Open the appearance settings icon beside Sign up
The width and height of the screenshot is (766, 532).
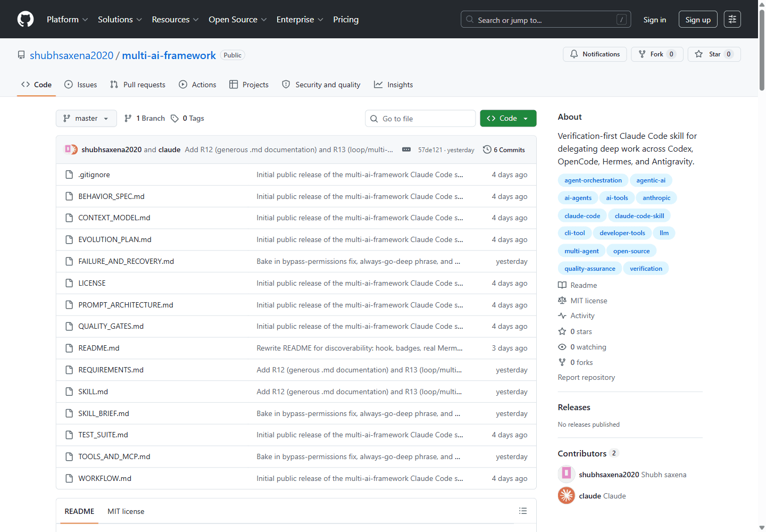click(732, 19)
